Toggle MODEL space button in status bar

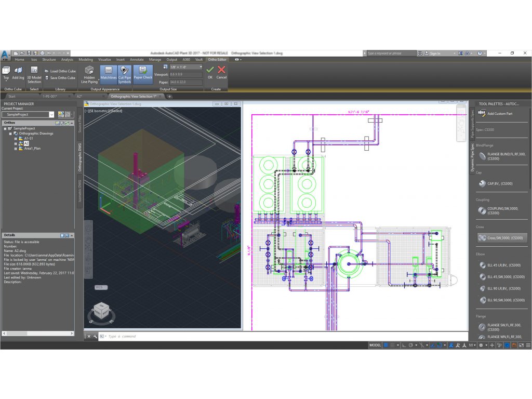tap(375, 345)
